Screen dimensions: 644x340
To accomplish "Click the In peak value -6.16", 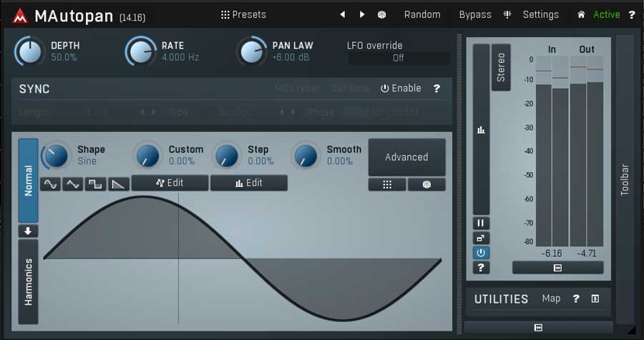I will coord(552,253).
